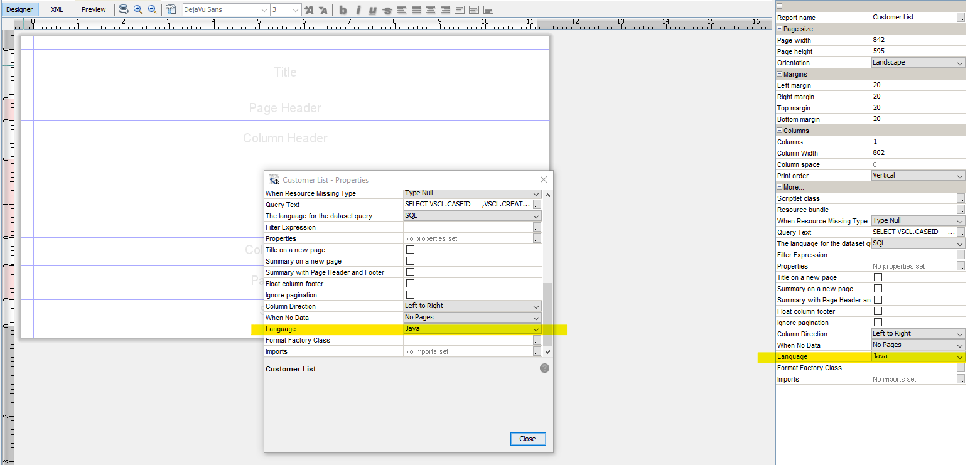Open Properties editor in Properties dialog

(x=537, y=238)
